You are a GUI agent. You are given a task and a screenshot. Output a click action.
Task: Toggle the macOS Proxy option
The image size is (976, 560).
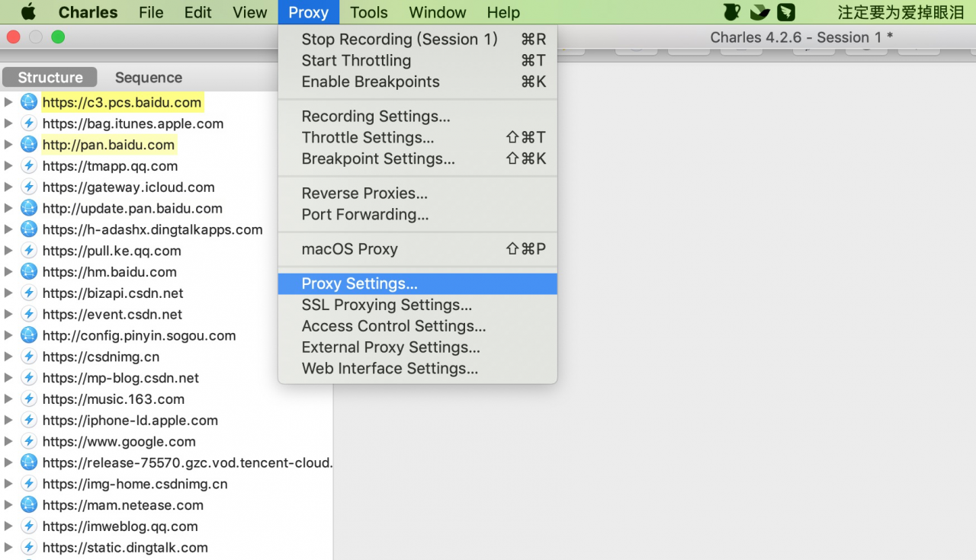(418, 249)
